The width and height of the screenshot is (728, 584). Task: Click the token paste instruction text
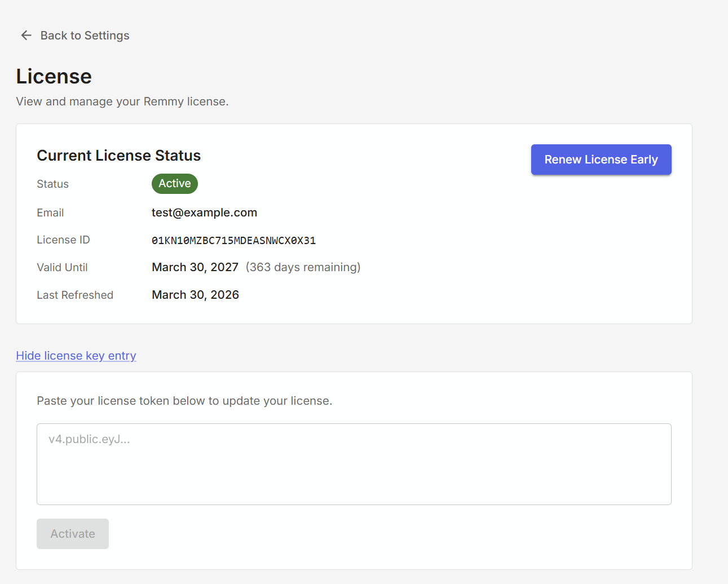[184, 400]
